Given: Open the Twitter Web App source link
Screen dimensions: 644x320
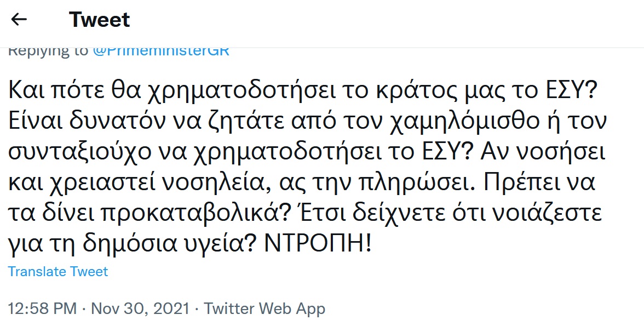Looking at the screenshot, I should point(264,308).
